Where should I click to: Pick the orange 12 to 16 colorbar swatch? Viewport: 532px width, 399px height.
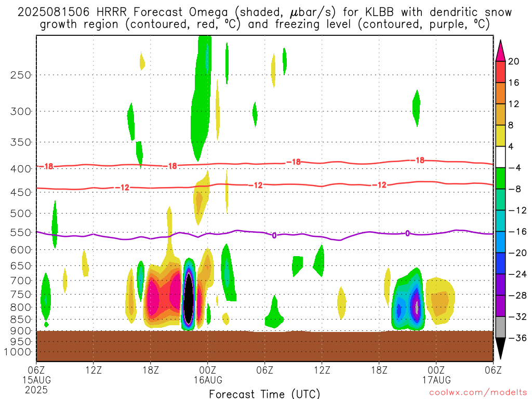[500, 94]
